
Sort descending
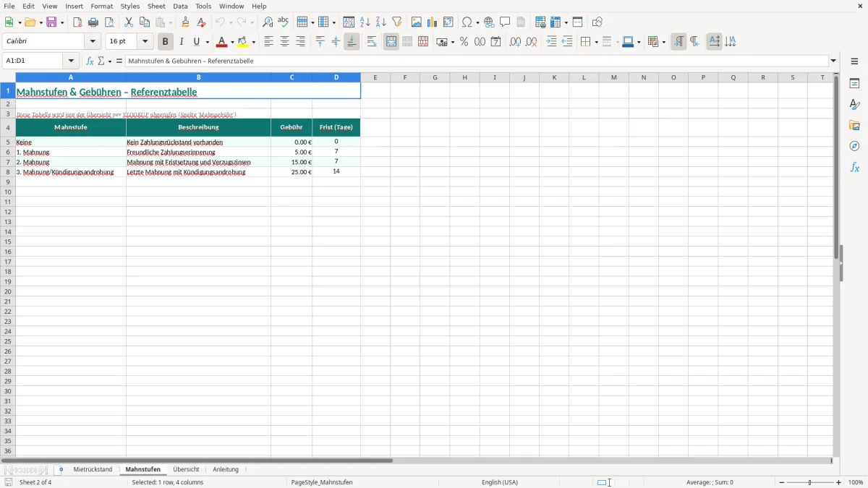(380, 22)
